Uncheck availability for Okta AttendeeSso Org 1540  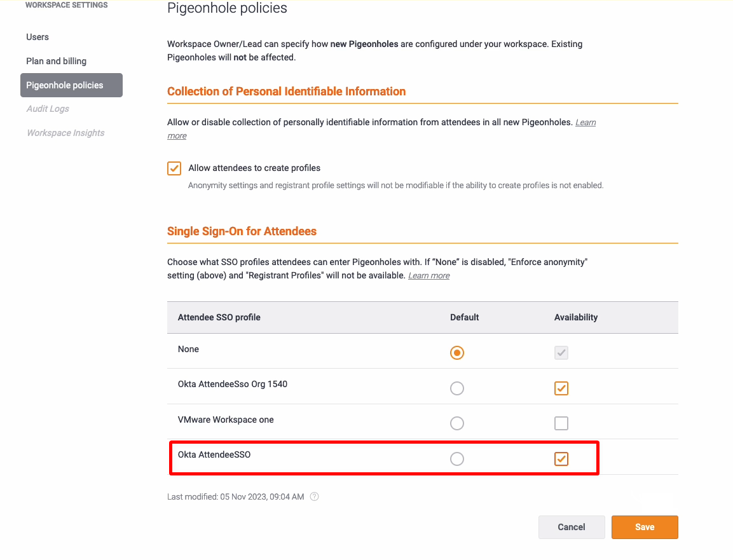tap(561, 388)
